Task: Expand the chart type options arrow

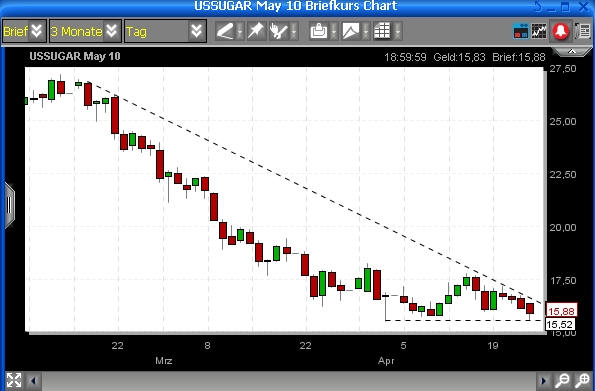Action: click(366, 31)
